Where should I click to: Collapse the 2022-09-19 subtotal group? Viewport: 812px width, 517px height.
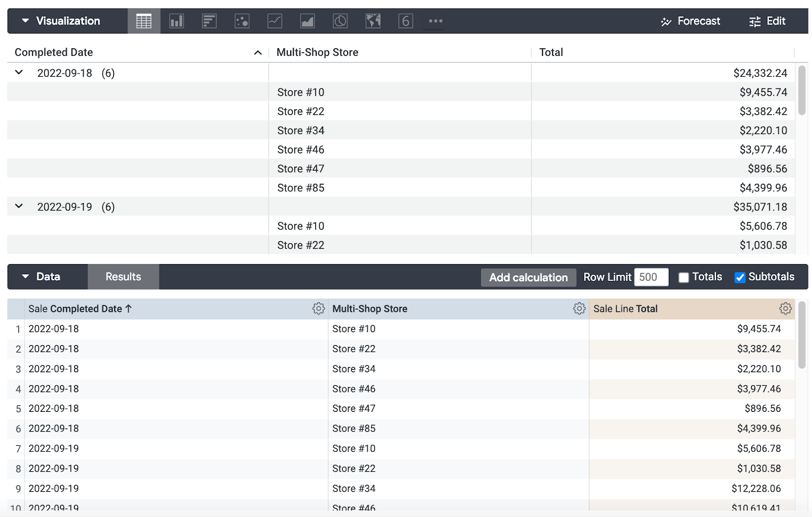(x=19, y=206)
